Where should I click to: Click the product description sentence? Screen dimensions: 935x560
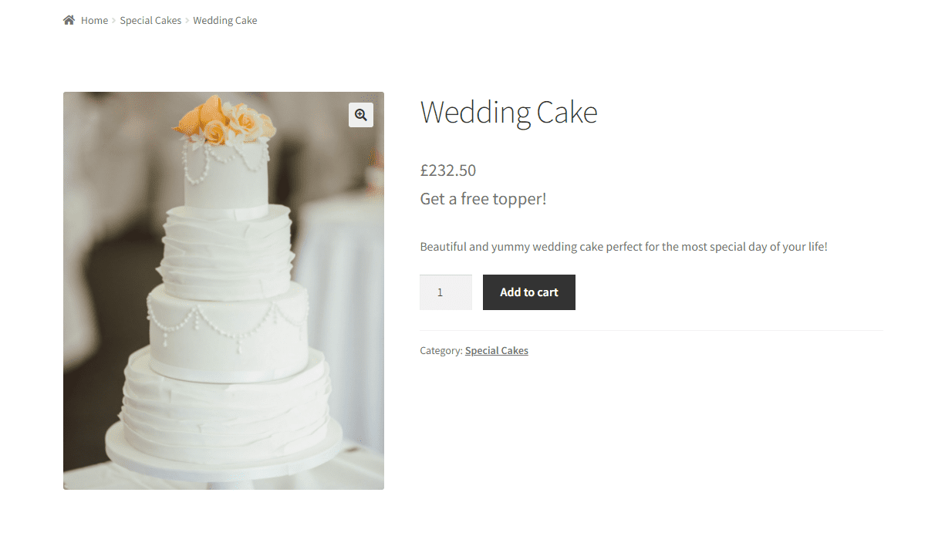point(623,247)
